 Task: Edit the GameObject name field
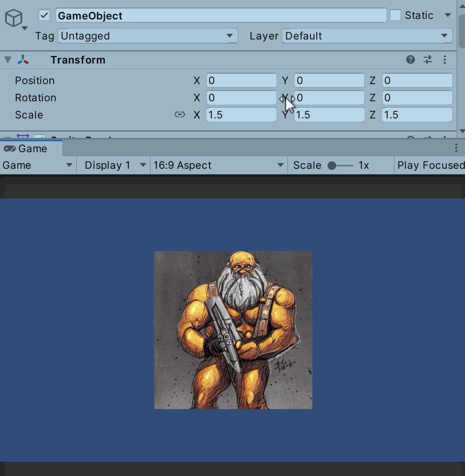point(221,15)
